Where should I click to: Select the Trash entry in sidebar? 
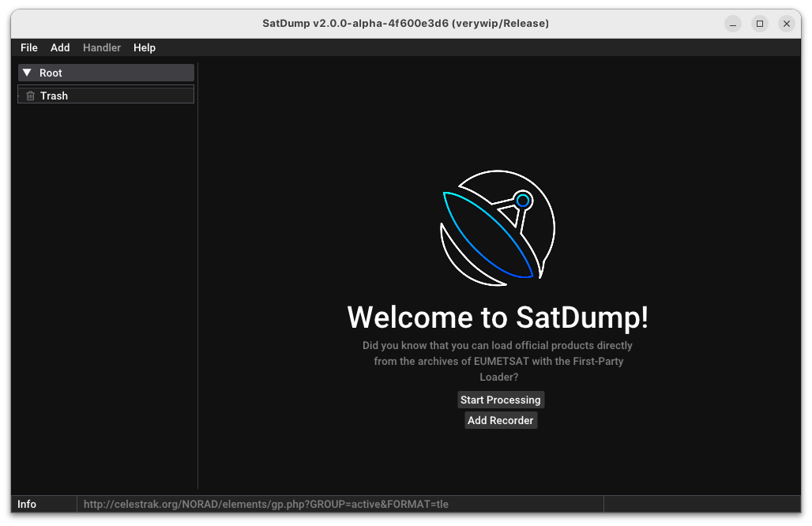[55, 96]
